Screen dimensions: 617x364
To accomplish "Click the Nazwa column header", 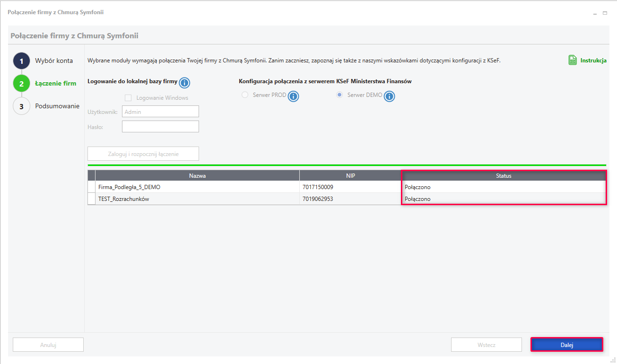I will (x=197, y=176).
